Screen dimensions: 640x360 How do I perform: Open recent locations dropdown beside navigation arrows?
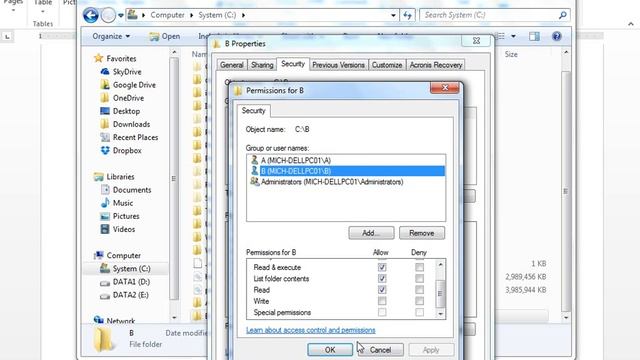tap(121, 16)
